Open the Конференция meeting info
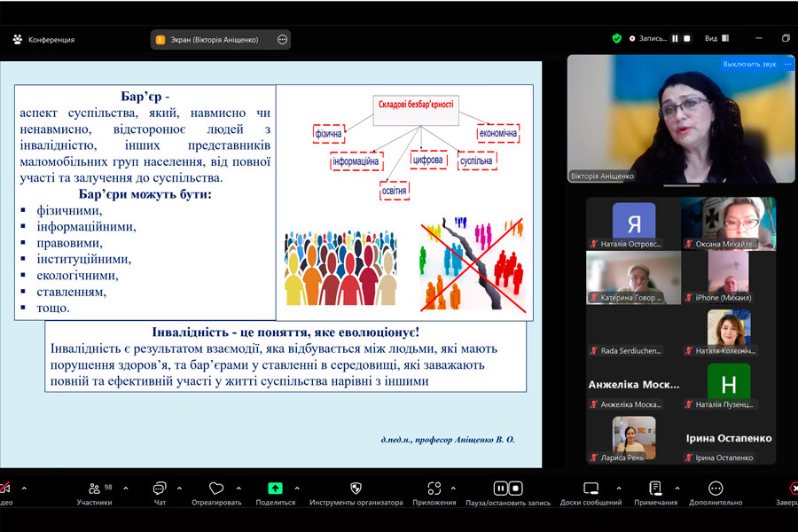Image resolution: width=798 pixels, height=532 pixels. pos(43,40)
